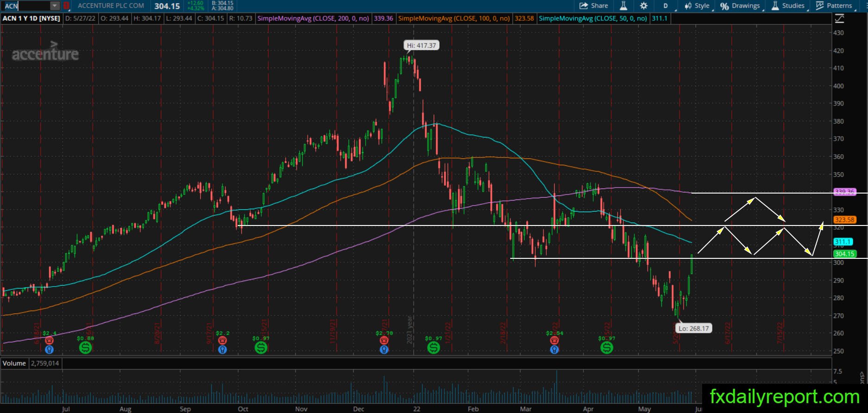Image resolution: width=868 pixels, height=413 pixels.
Task: Open Edit Studies via the lone flask icon
Action: pyautogui.click(x=623, y=6)
